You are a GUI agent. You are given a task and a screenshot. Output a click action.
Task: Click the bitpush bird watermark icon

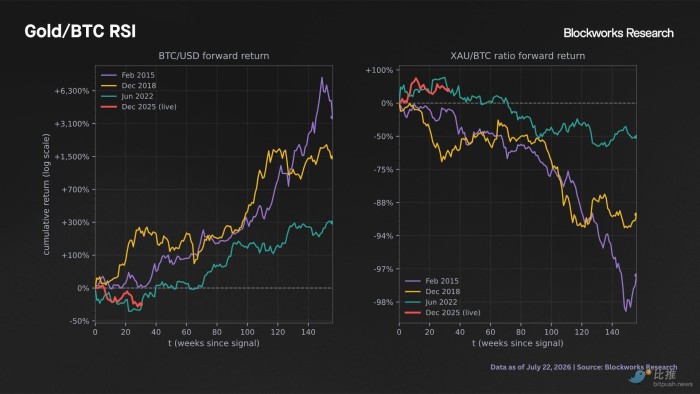[639, 376]
